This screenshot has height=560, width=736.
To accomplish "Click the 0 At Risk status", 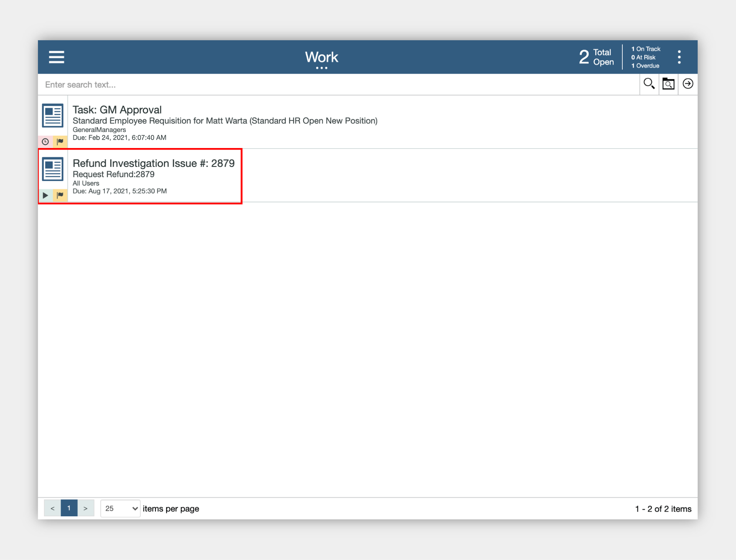I will tap(644, 57).
